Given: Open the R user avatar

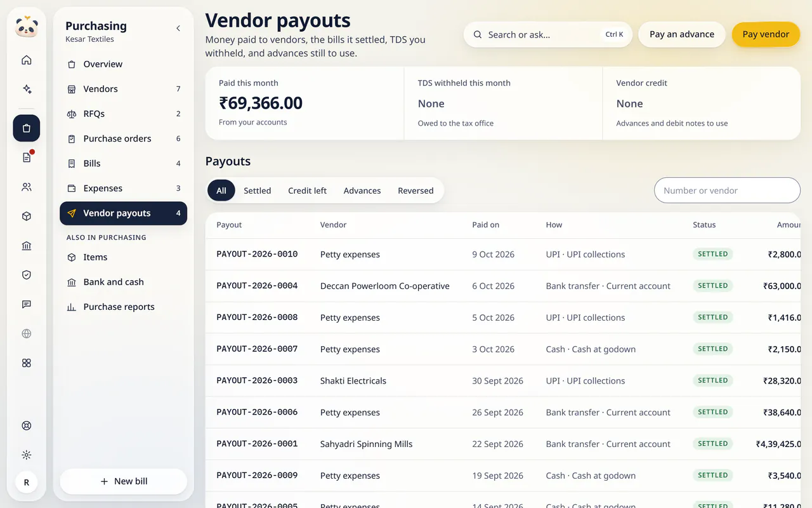Looking at the screenshot, I should 27,483.
